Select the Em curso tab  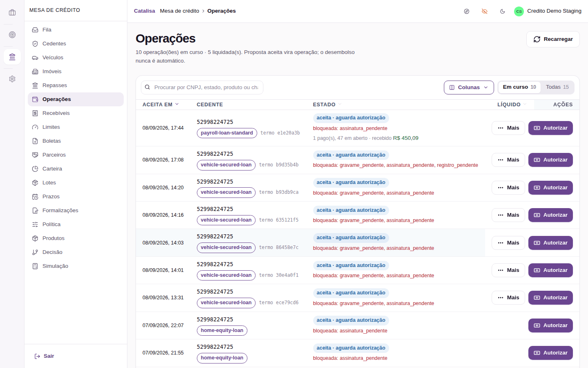point(519,87)
